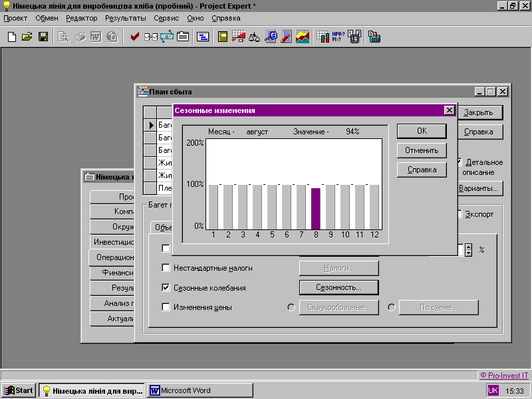Select the Финанси section in the background window
Screen dimensions: 532x399
pyautogui.click(x=112, y=273)
